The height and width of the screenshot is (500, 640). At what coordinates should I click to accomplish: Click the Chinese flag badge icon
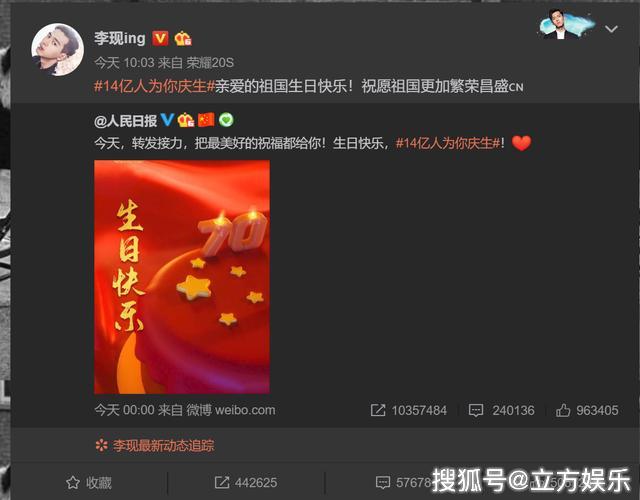point(206,120)
